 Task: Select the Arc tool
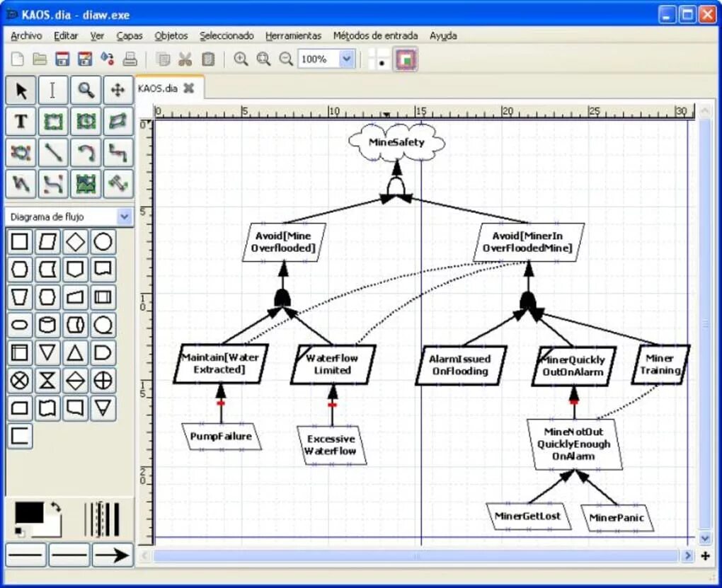(85, 154)
